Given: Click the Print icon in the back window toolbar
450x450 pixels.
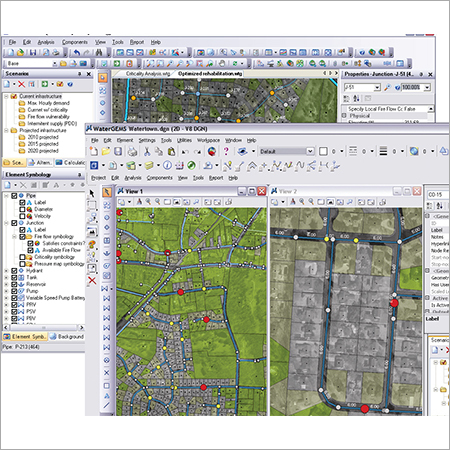Looking at the screenshot, I should click(56, 52).
